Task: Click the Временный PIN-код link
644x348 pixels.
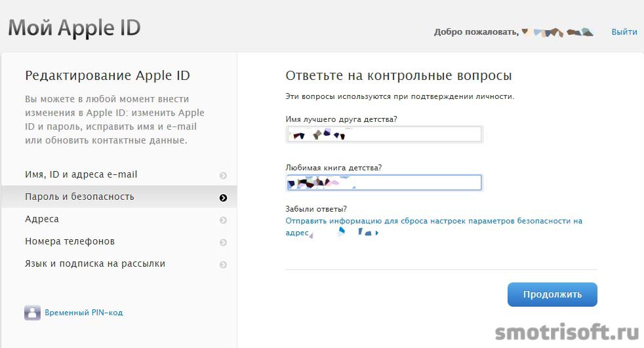Action: point(83,313)
